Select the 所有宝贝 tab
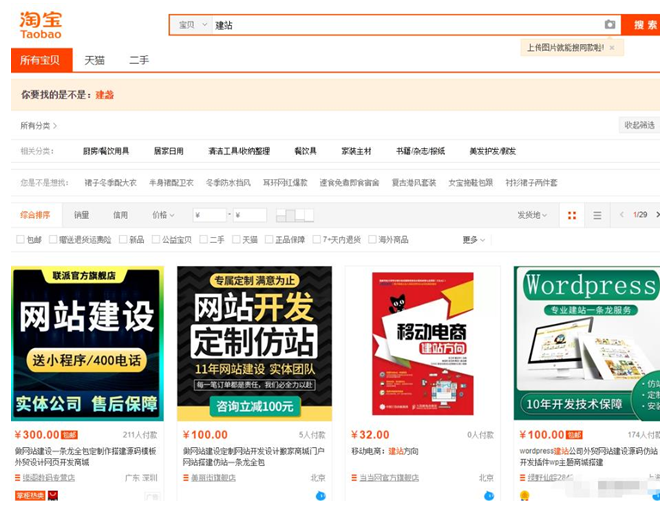665x525 pixels. click(x=42, y=60)
